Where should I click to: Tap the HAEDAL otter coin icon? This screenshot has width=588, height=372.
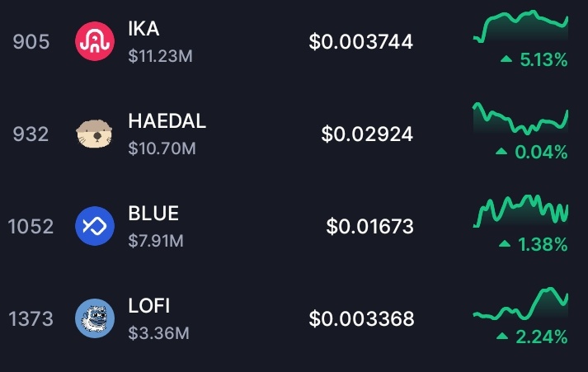pos(94,134)
